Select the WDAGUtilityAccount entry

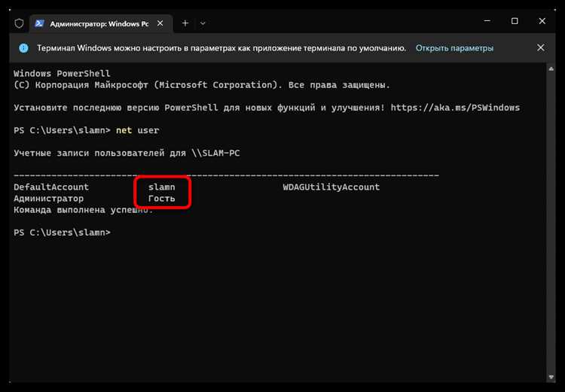click(x=331, y=187)
